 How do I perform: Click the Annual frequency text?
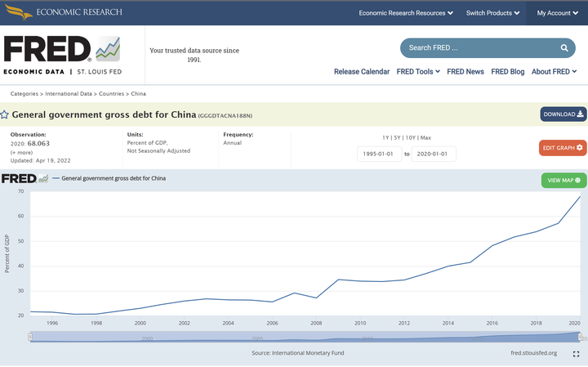(233, 143)
